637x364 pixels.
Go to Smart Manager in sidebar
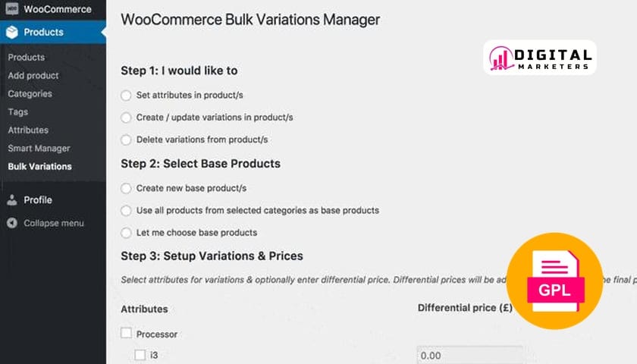(x=39, y=149)
